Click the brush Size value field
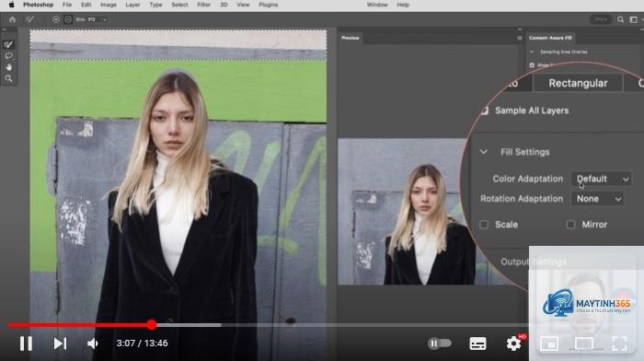Image resolution: width=644 pixels, height=361 pixels. click(x=92, y=19)
